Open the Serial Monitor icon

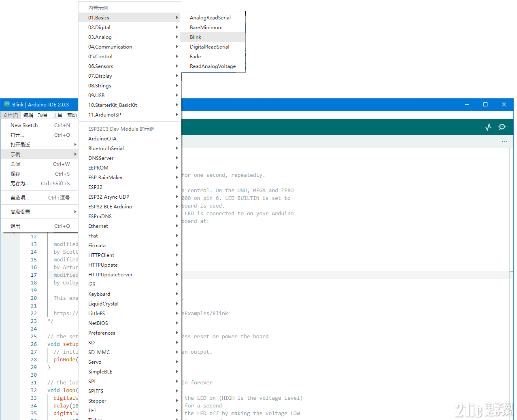point(503,127)
